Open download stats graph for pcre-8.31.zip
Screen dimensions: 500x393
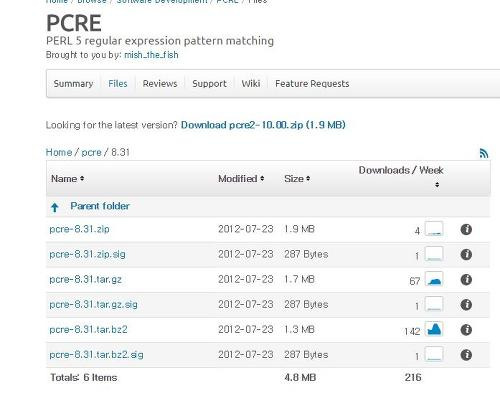[434, 229]
